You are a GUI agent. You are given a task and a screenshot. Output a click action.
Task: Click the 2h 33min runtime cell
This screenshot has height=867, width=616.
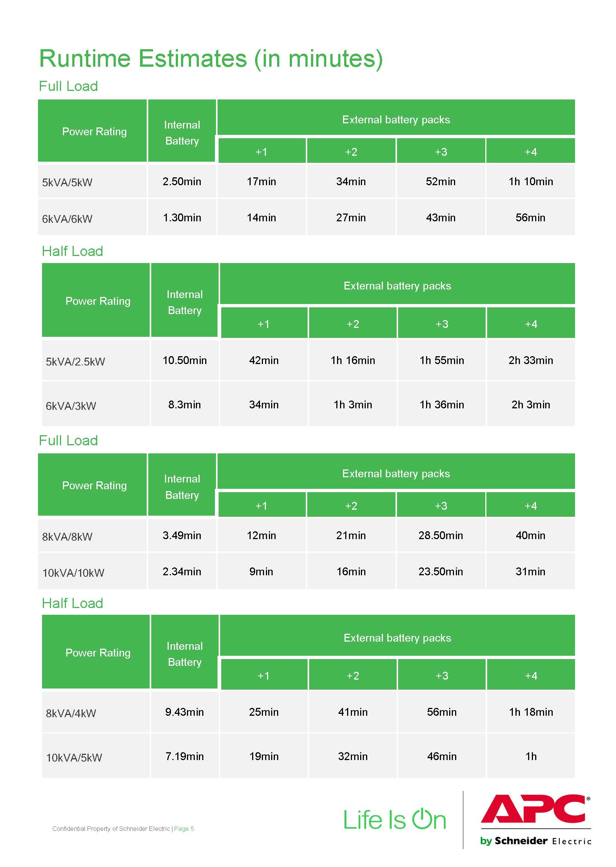[x=531, y=360]
